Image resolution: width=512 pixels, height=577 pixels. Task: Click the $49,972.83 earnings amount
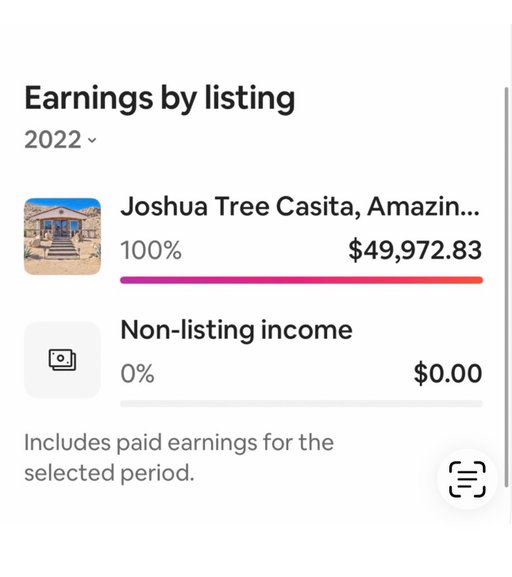click(415, 250)
